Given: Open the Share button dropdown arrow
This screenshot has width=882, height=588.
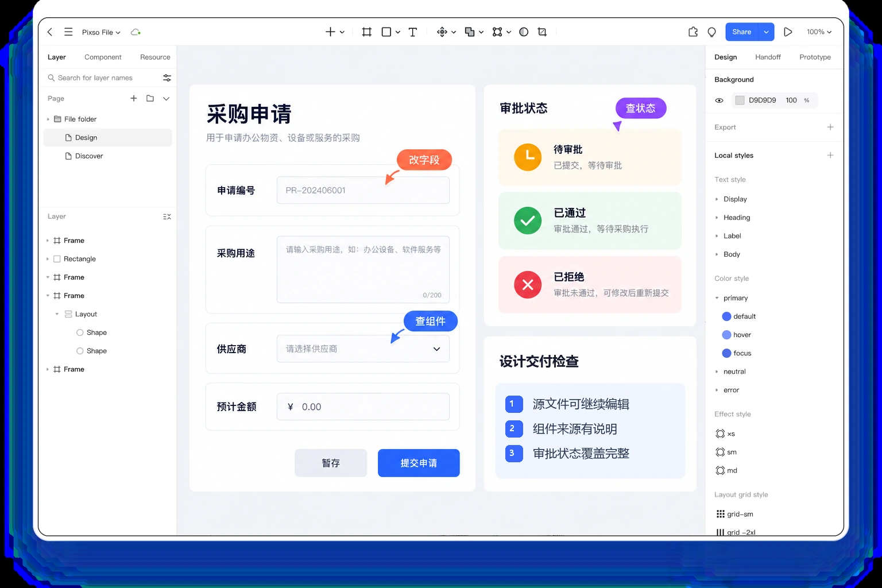Looking at the screenshot, I should coord(766,32).
